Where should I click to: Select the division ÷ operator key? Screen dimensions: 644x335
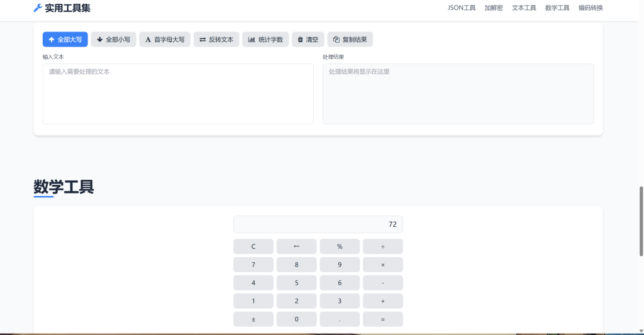coord(383,246)
